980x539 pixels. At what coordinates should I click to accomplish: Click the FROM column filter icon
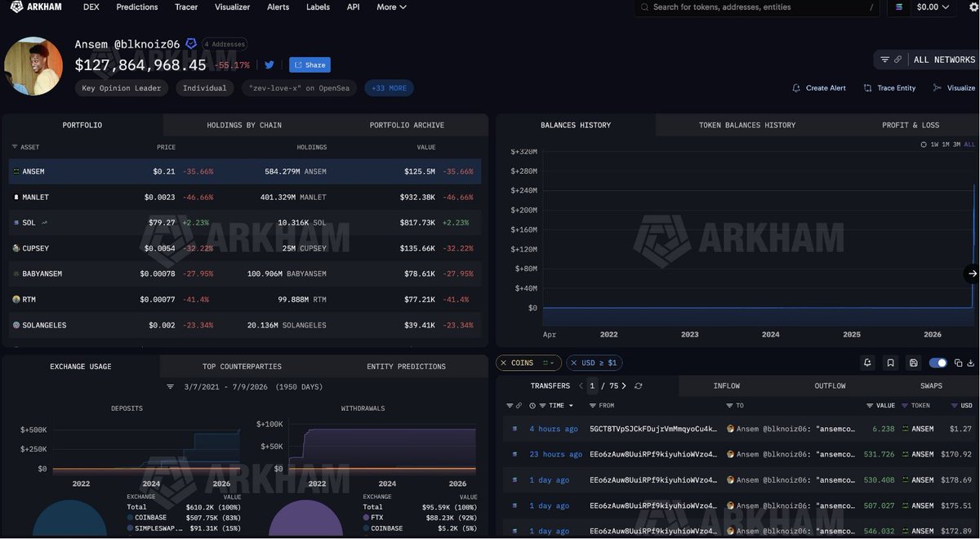592,406
